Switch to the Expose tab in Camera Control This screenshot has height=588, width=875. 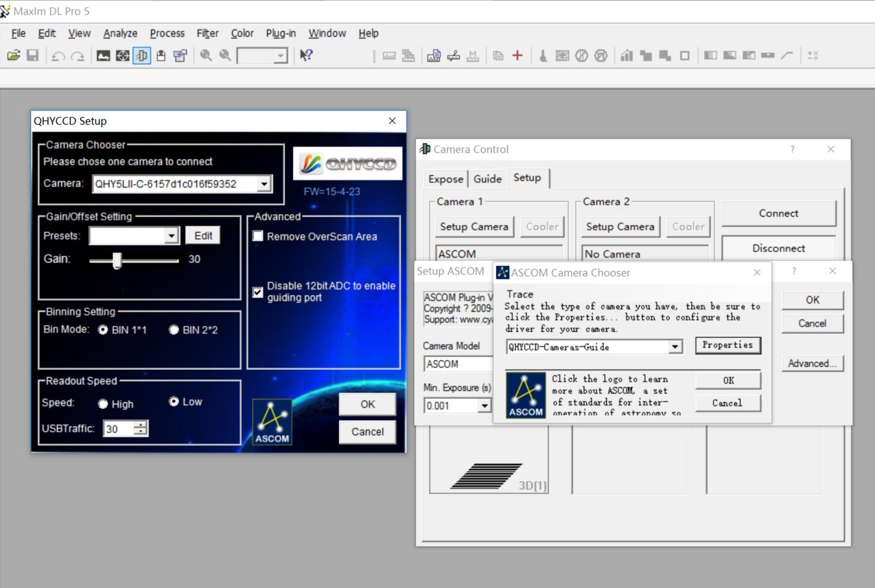point(446,179)
